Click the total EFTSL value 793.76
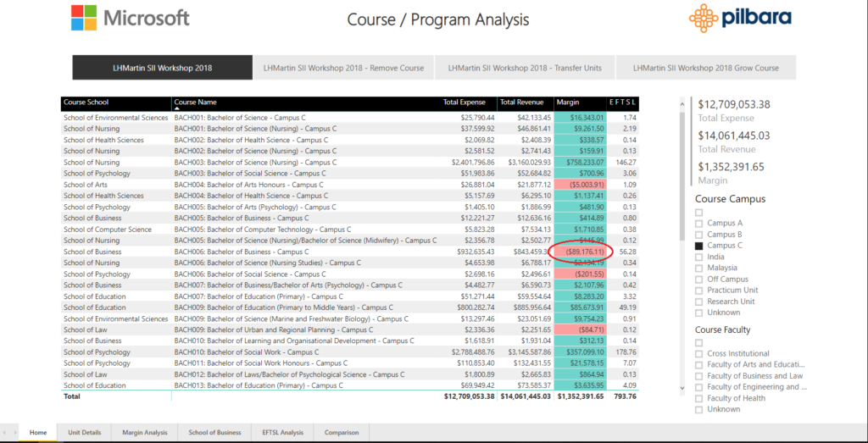868x443 pixels. [625, 396]
